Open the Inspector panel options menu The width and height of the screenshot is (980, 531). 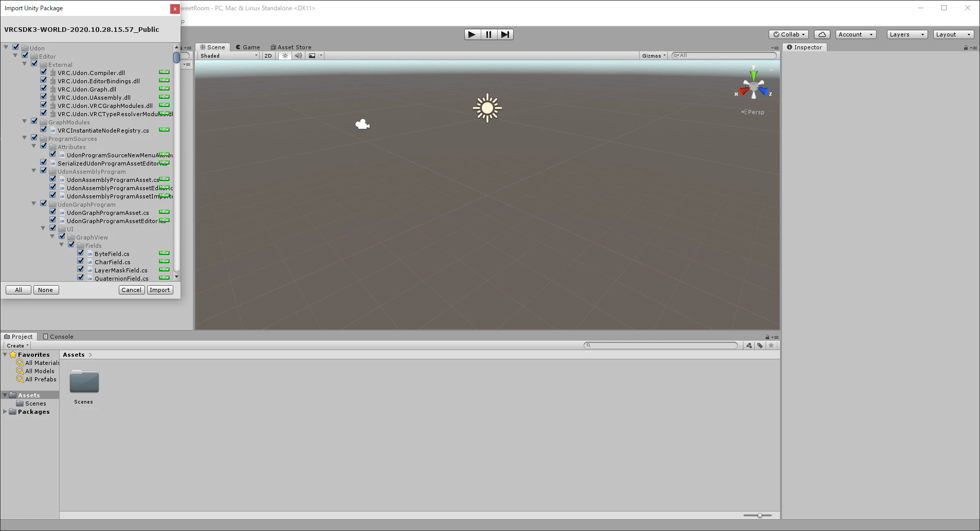(x=973, y=48)
